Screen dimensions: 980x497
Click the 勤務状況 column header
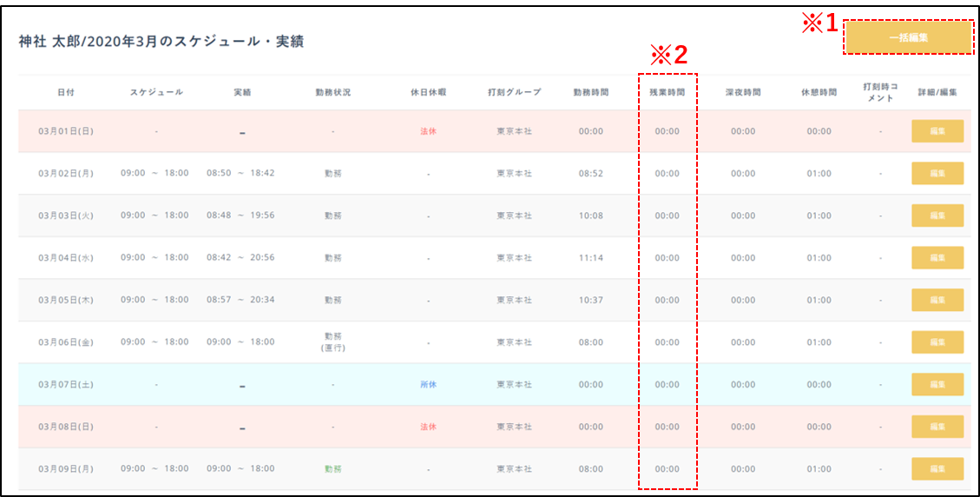pos(332,92)
